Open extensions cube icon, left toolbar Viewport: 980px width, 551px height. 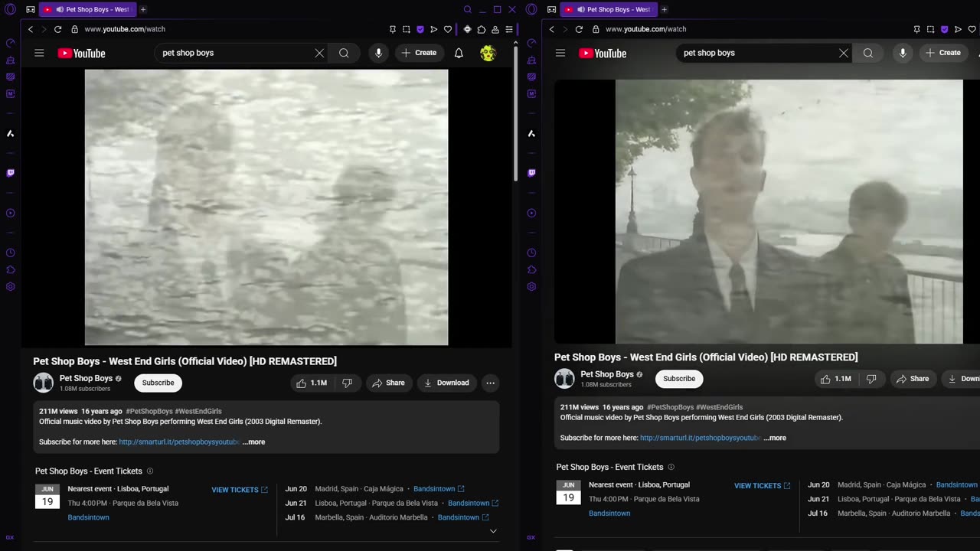coord(482,29)
